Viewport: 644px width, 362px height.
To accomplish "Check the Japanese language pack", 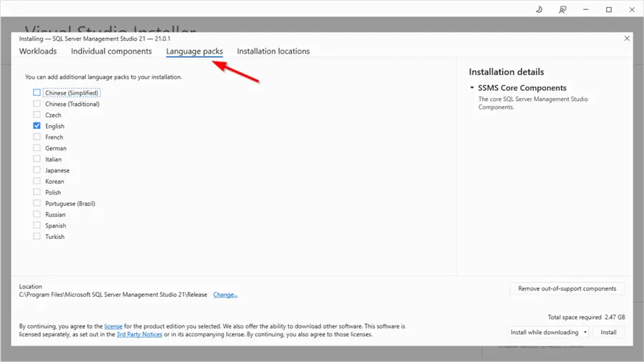I will 37,170.
